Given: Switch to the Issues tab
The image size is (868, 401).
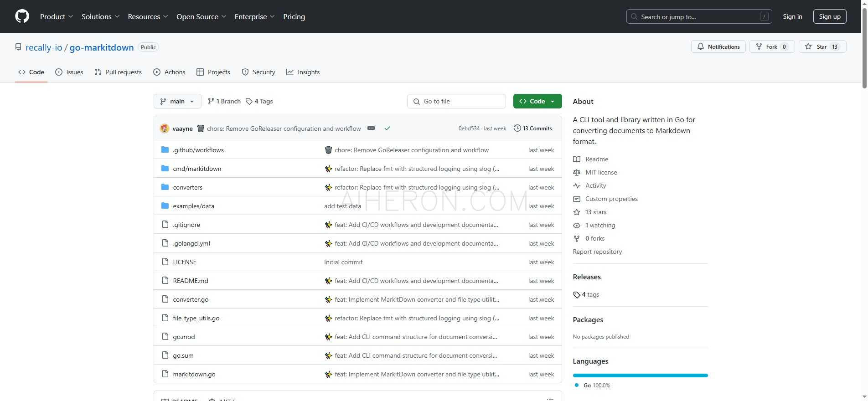Looking at the screenshot, I should click(x=69, y=72).
